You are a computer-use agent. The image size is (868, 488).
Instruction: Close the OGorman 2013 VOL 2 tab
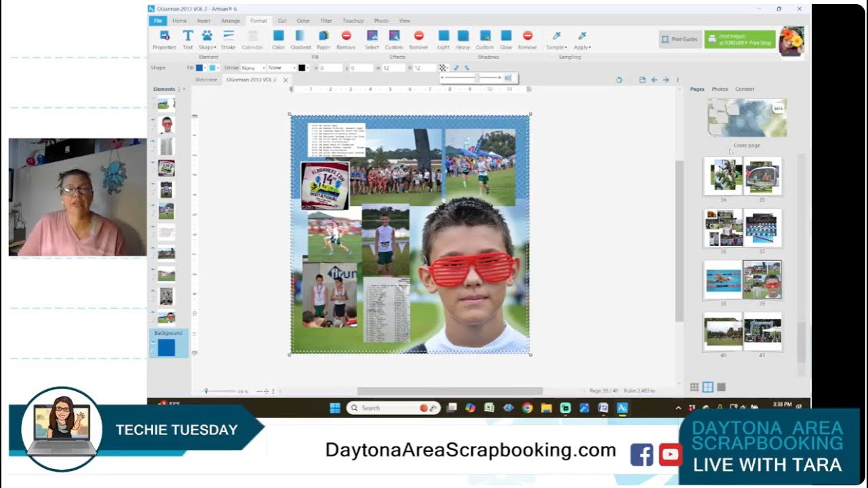285,80
